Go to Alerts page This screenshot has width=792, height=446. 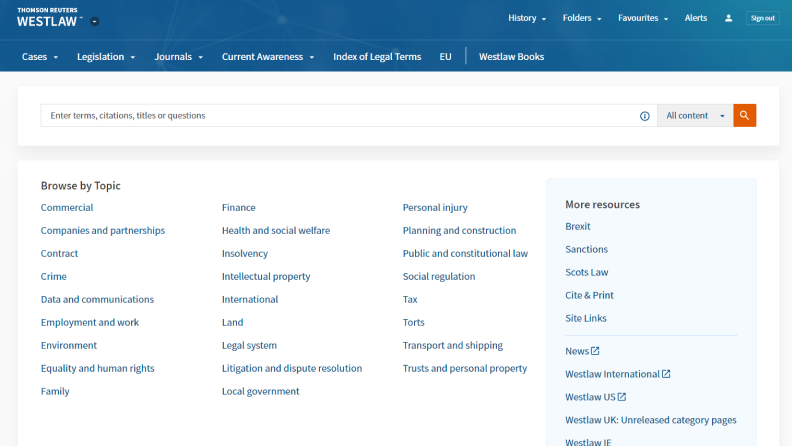point(696,18)
